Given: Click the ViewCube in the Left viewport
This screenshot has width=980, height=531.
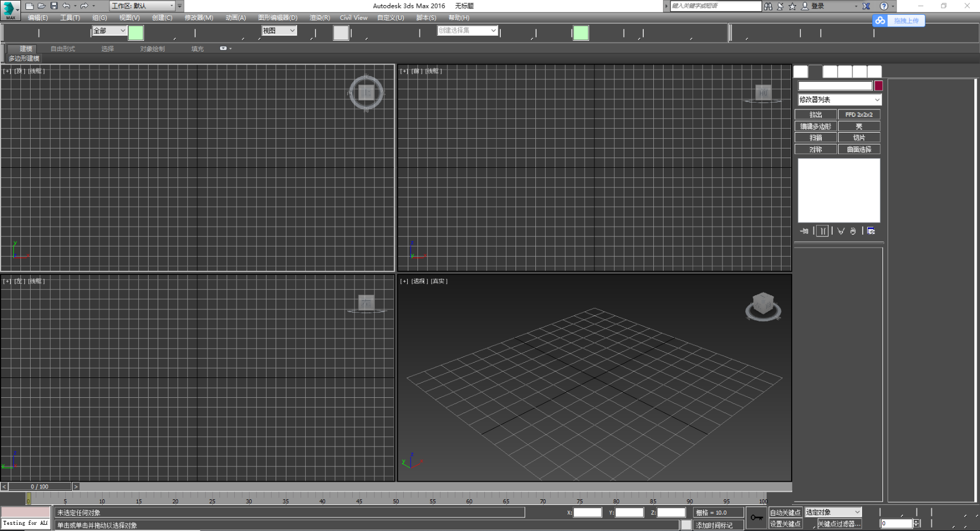Looking at the screenshot, I should pos(366,303).
